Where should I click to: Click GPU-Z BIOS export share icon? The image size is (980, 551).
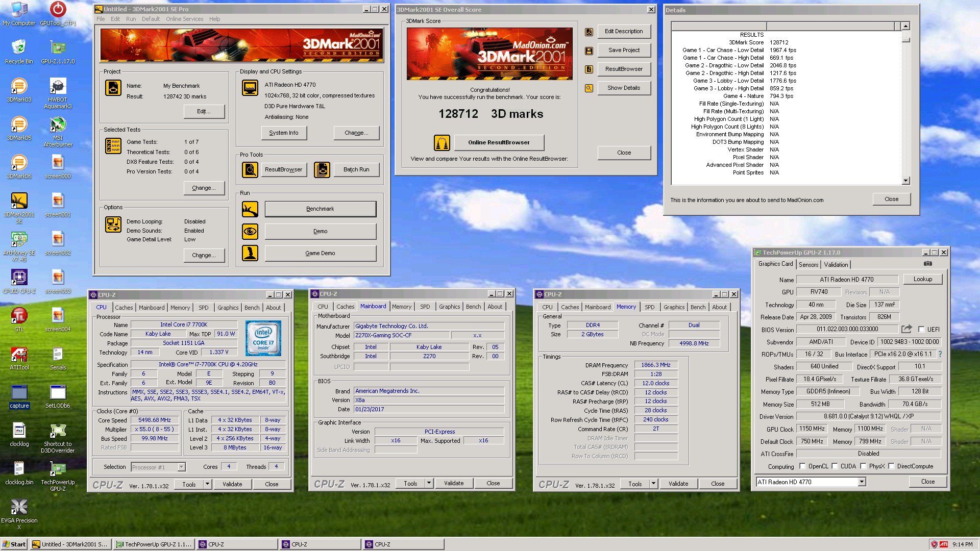click(x=906, y=329)
